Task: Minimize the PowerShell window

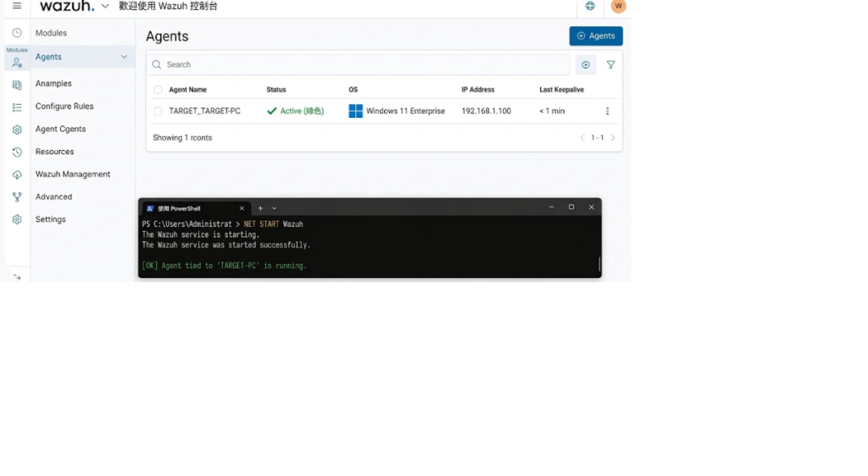Action: 551,207
